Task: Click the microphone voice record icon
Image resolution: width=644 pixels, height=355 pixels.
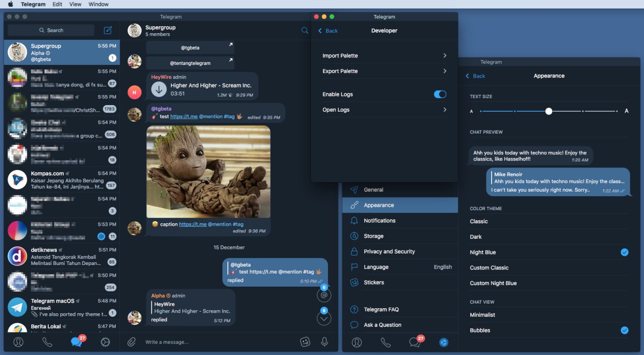Action: click(x=325, y=342)
